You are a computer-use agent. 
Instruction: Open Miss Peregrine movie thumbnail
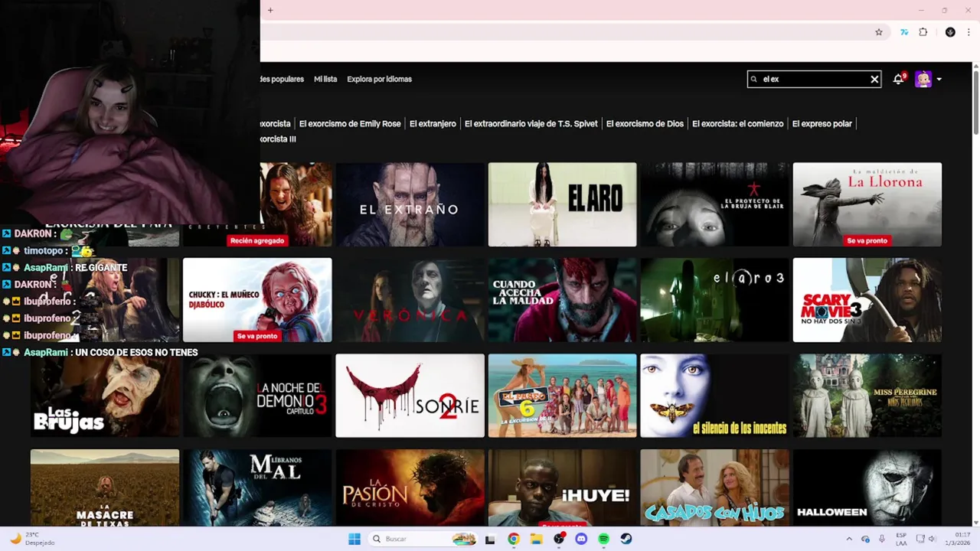coord(867,396)
